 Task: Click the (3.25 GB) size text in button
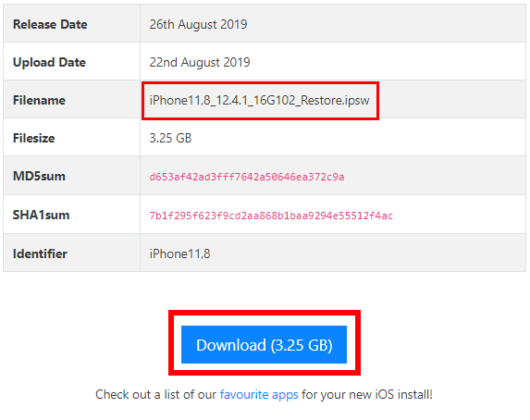[302, 345]
